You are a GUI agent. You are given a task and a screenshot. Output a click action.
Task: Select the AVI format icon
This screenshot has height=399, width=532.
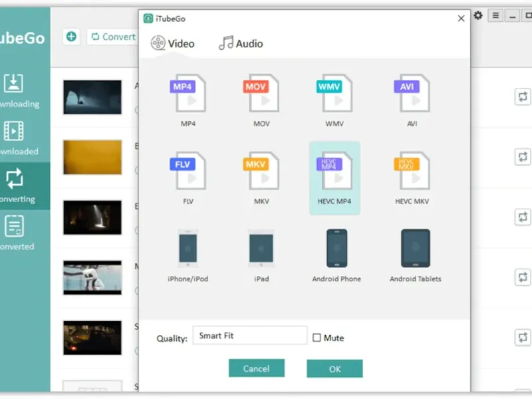click(412, 93)
